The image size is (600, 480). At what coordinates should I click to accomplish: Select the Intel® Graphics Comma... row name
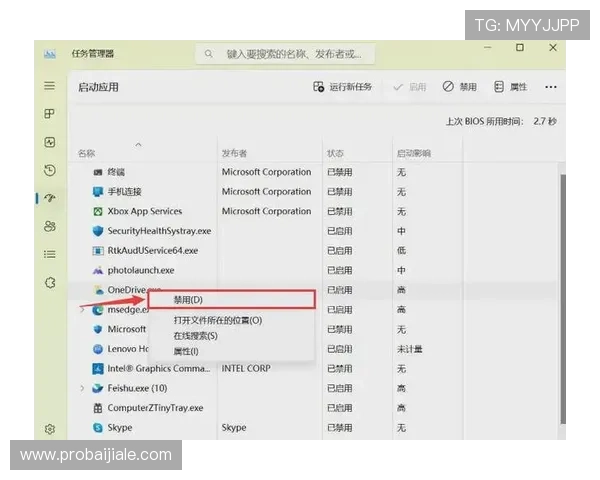(159, 369)
